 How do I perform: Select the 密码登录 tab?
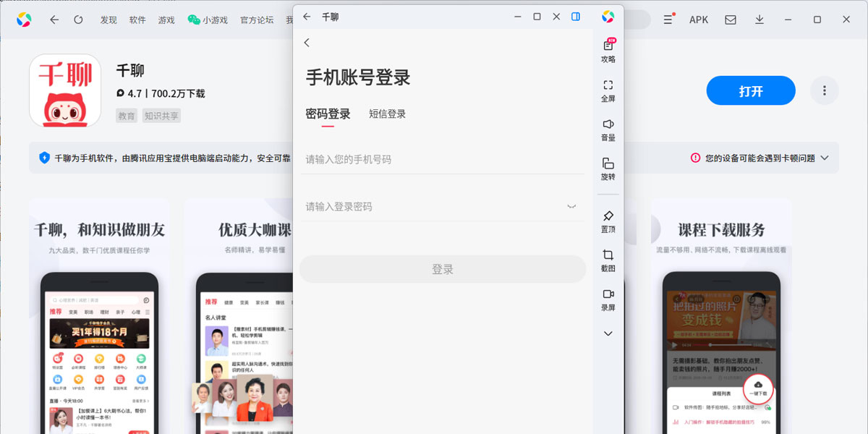(328, 114)
